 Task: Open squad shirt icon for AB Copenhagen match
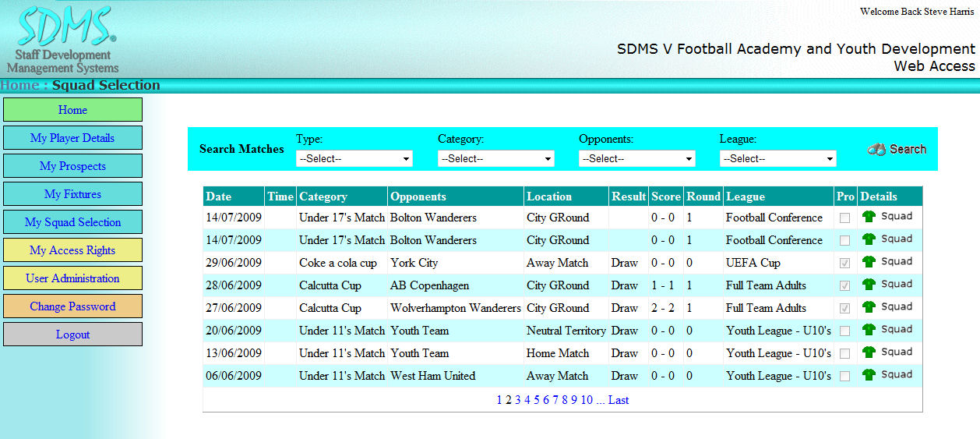point(869,285)
